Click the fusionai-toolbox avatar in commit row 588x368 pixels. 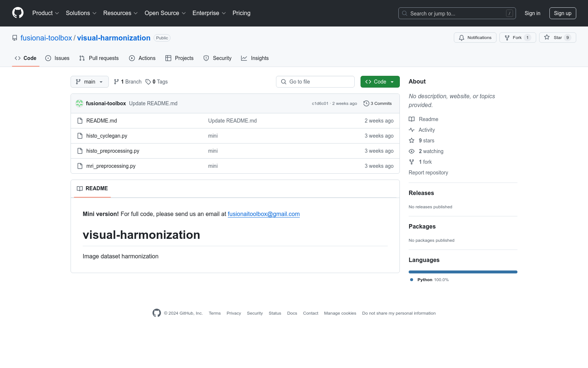[x=79, y=103]
